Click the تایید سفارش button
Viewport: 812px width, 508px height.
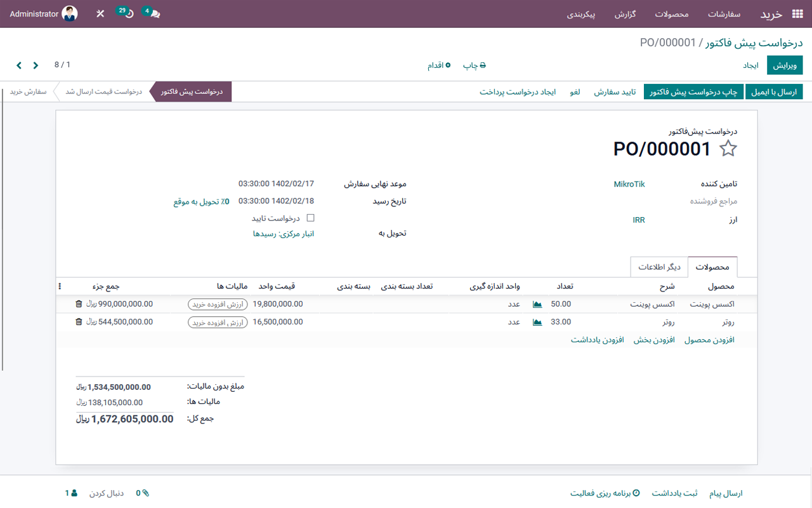coord(615,91)
